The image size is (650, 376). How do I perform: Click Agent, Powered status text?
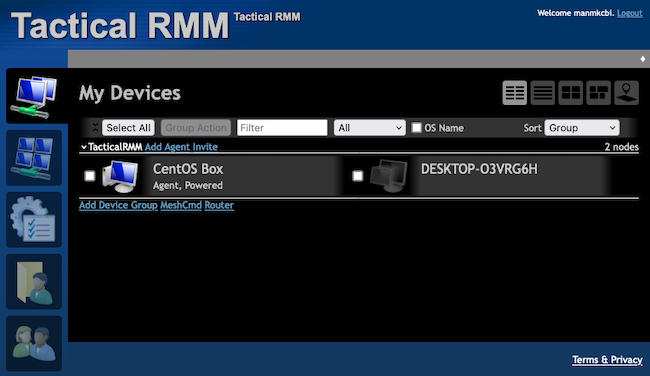coord(188,185)
